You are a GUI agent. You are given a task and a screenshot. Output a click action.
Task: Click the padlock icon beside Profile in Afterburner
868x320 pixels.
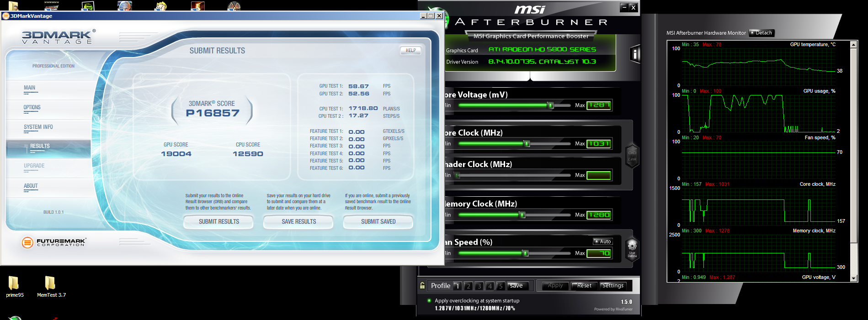point(422,286)
